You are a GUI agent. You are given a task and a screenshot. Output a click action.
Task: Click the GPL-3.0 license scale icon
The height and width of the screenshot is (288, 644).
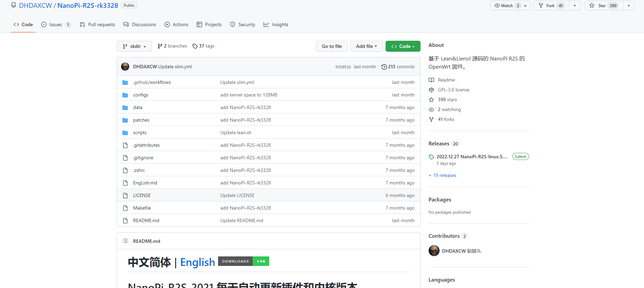[x=431, y=90]
